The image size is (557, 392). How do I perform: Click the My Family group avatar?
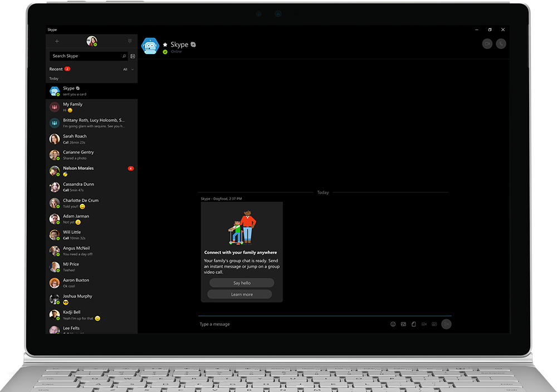55,107
